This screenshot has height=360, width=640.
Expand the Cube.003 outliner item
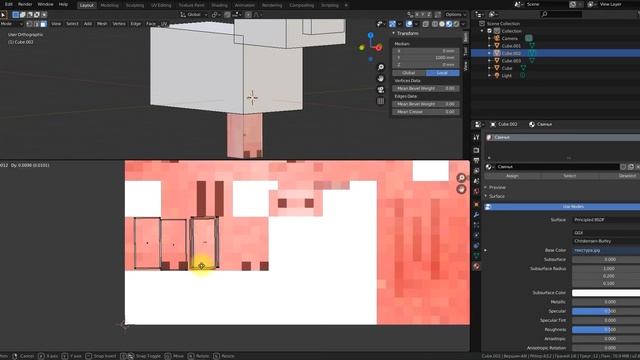(x=489, y=60)
